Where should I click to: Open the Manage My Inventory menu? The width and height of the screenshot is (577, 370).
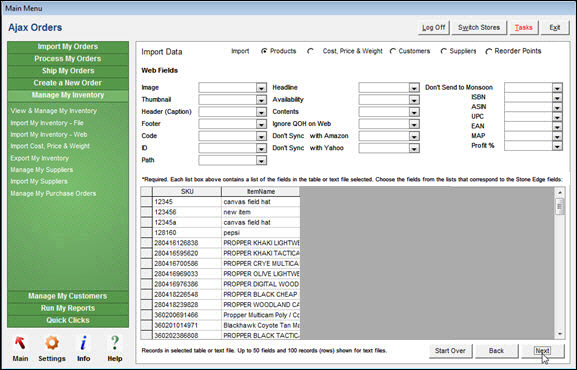point(68,95)
